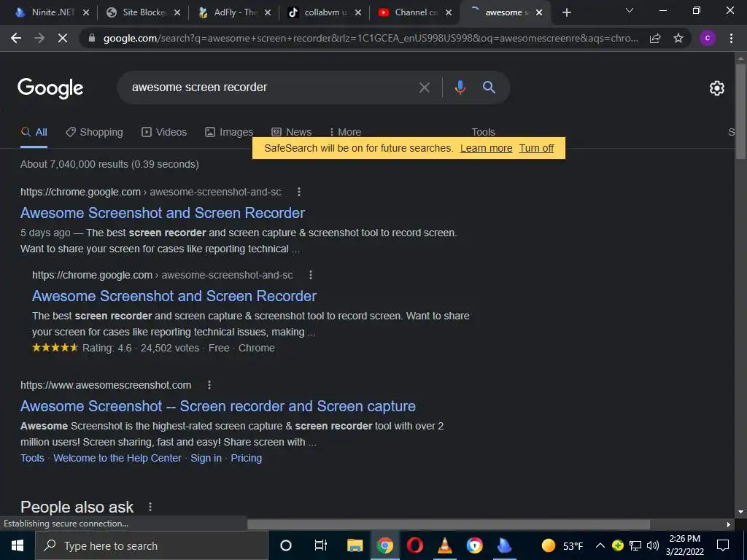747x560 pixels.
Task: Filter results by Images
Action: [x=229, y=133]
